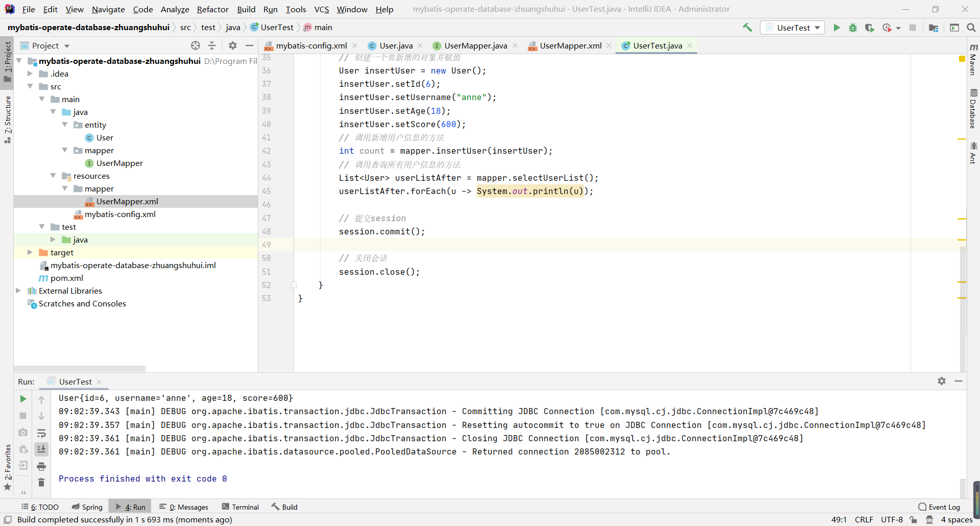This screenshot has width=980, height=526.
Task: Click Search Everywhere magnifier icon
Action: click(971, 28)
